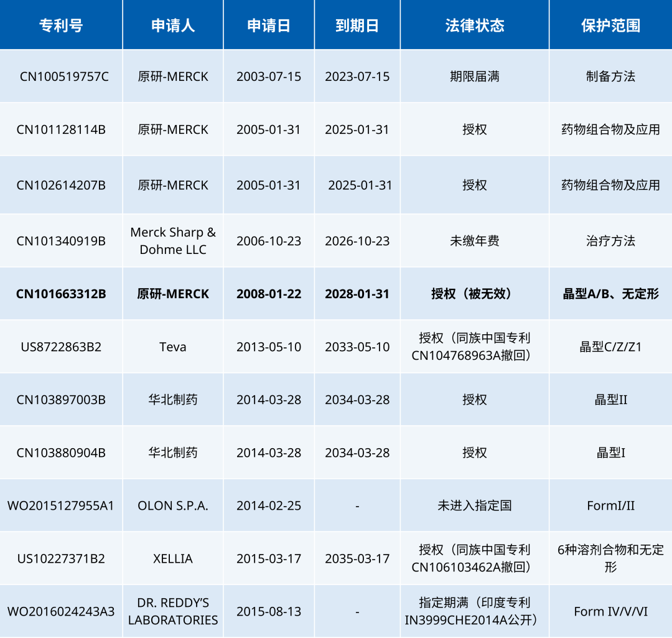Viewport: 672px width, 638px height.
Task: Click the 法律状态 column header
Action: [x=474, y=26]
